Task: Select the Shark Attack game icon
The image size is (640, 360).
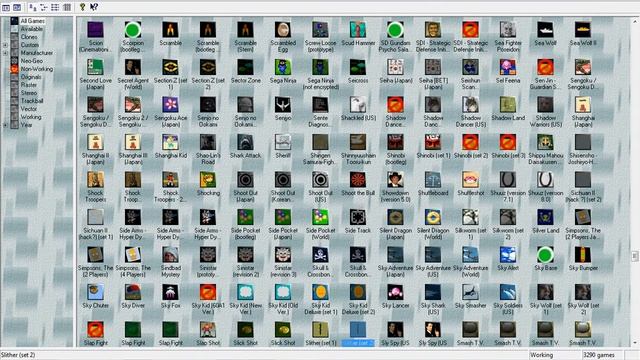Action: (245, 142)
